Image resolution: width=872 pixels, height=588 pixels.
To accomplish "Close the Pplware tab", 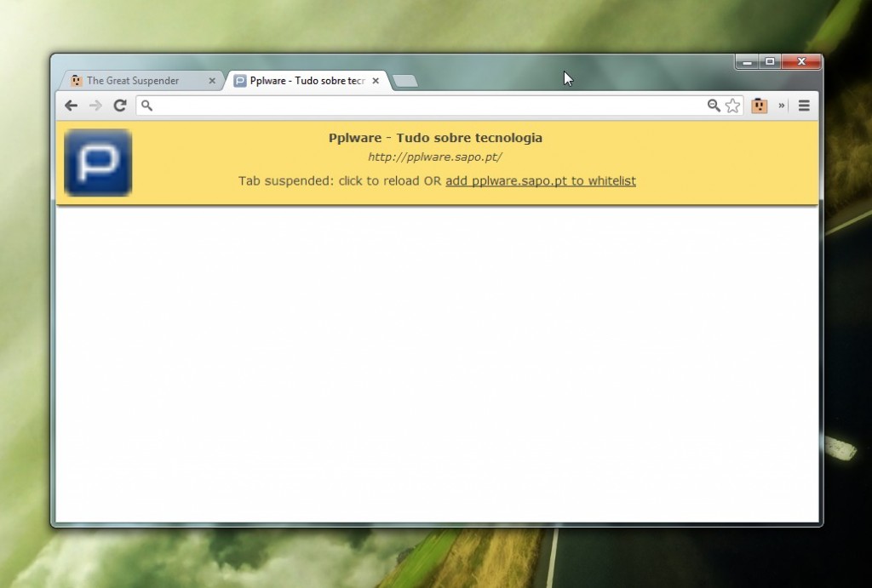I will 376,81.
